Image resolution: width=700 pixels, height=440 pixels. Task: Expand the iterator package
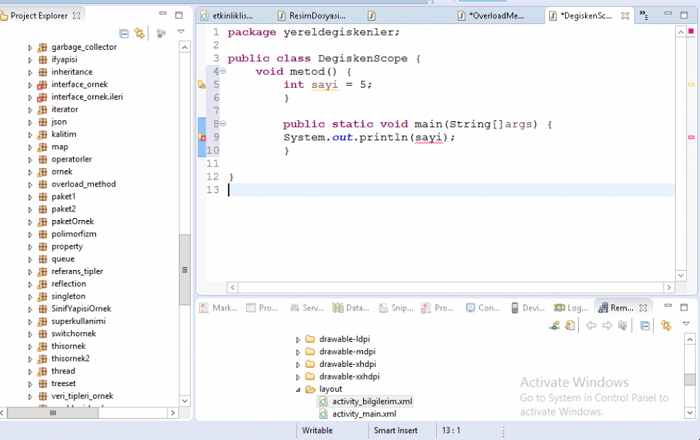click(x=30, y=110)
